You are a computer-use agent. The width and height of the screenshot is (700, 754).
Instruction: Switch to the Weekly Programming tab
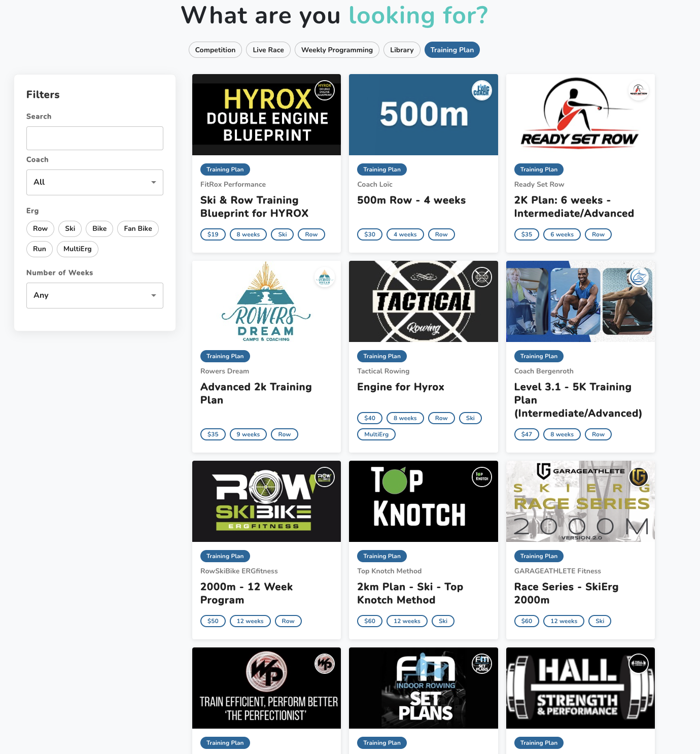[337, 50]
